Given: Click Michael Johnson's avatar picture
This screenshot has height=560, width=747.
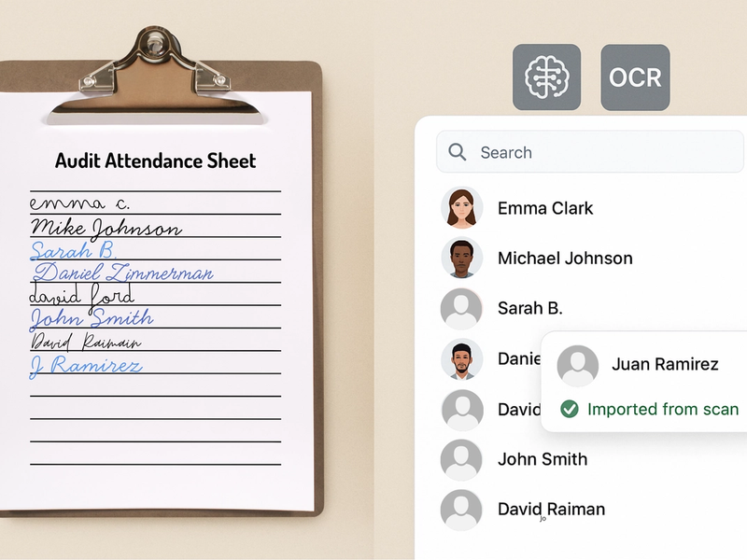Looking at the screenshot, I should (460, 259).
